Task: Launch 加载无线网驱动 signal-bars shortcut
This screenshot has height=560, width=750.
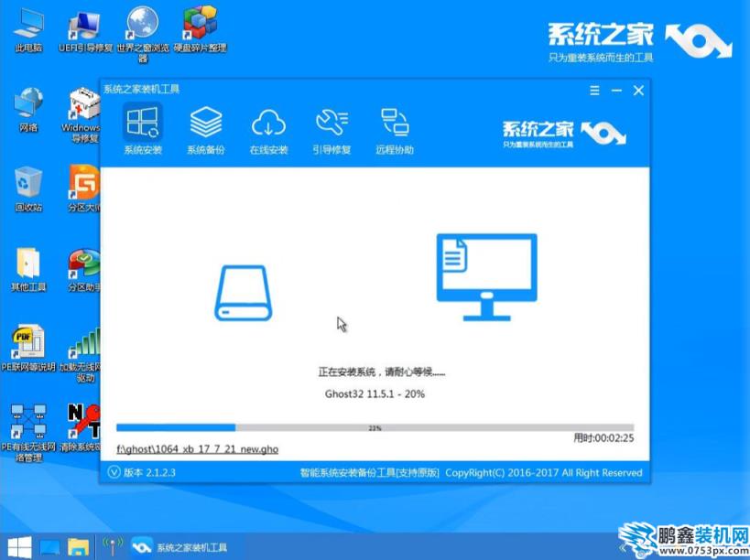Action: 82,354
